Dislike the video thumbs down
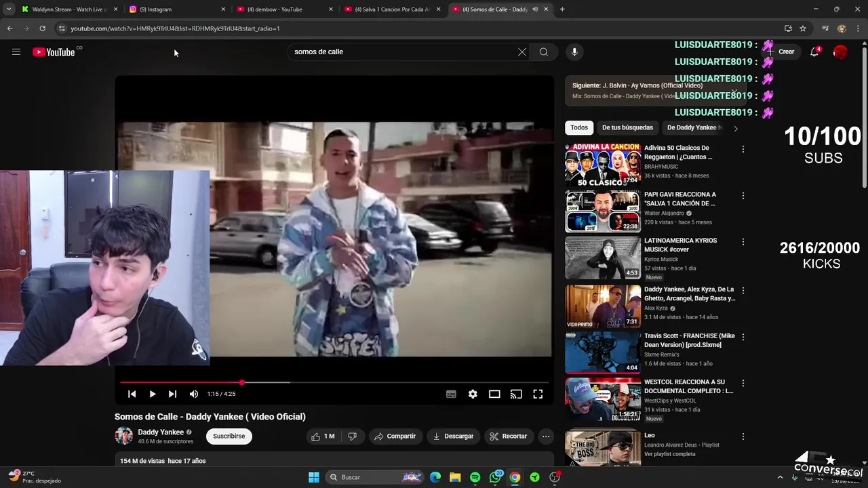The image size is (868, 488). [x=352, y=436]
